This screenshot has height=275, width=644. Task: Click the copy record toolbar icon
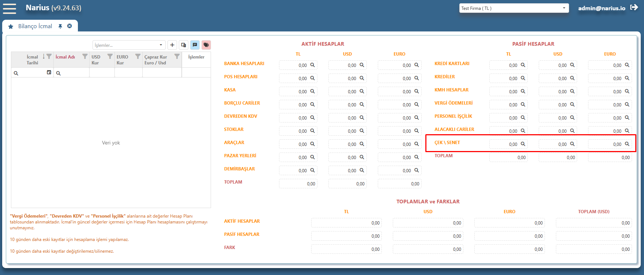184,45
